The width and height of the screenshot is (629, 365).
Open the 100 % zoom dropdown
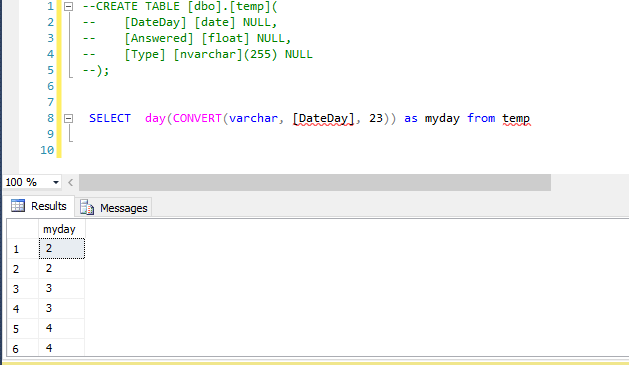click(x=56, y=182)
